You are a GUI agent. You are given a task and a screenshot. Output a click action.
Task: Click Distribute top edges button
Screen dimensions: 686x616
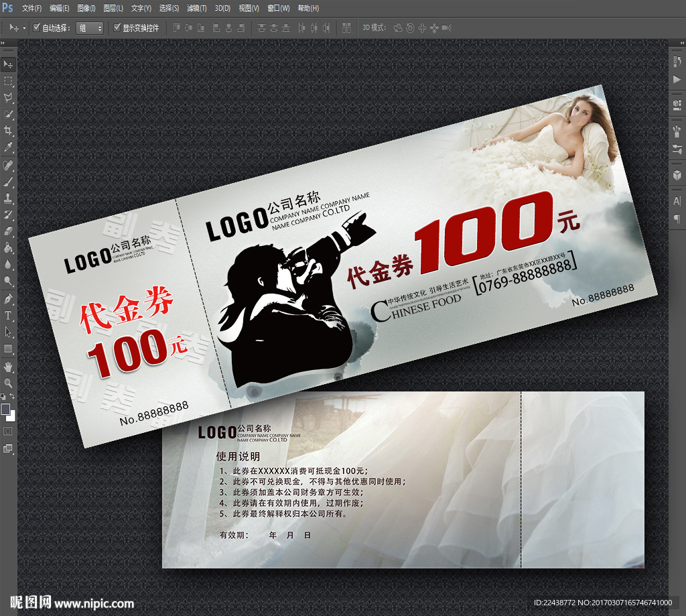(261, 28)
